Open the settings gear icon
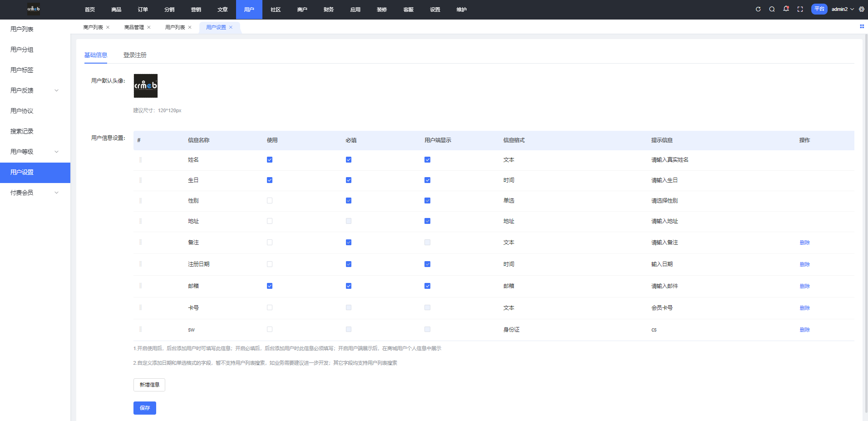 (862, 9)
